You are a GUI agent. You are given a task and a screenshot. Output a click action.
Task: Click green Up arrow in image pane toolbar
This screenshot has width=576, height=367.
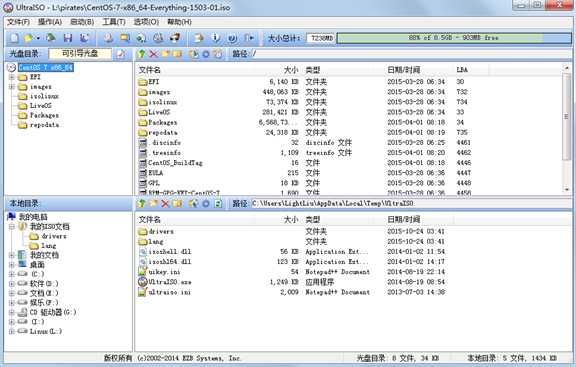tap(141, 54)
